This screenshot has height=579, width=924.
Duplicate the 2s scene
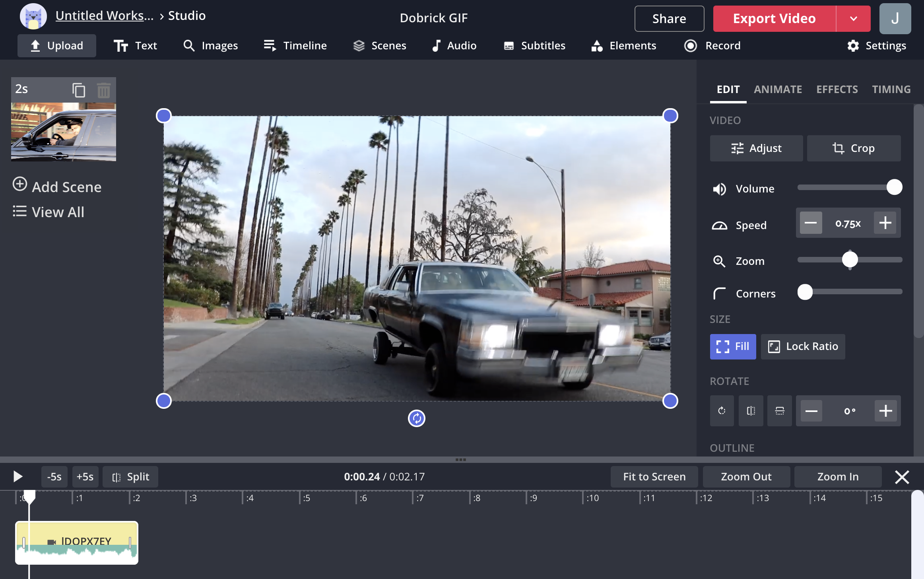point(79,90)
